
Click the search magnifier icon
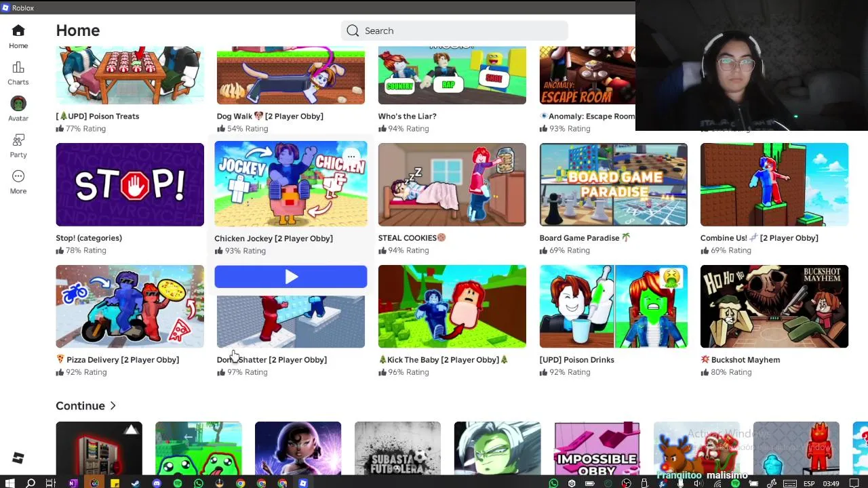coord(353,30)
